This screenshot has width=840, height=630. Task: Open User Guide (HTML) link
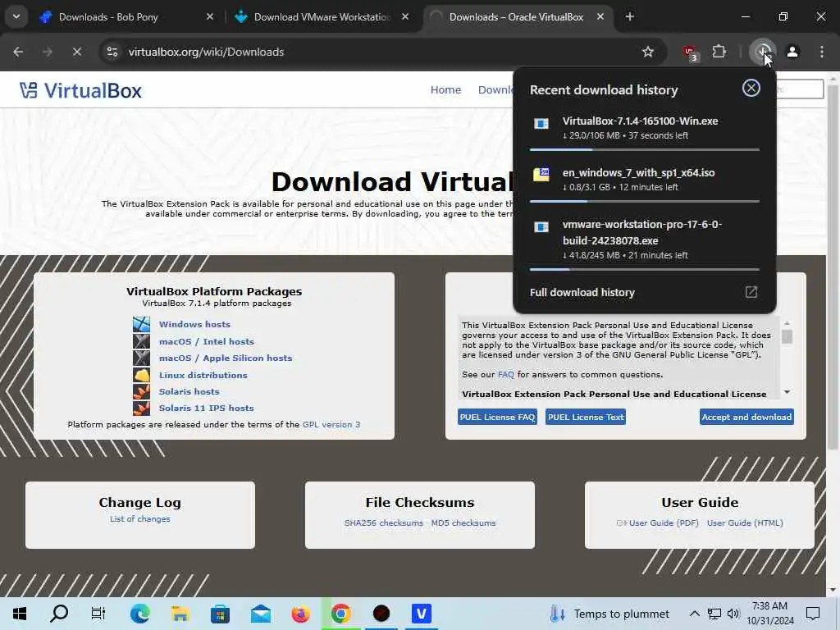[745, 523]
